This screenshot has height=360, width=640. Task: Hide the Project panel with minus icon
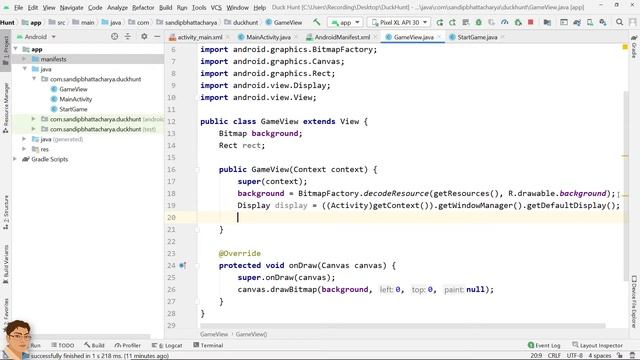pyautogui.click(x=157, y=37)
